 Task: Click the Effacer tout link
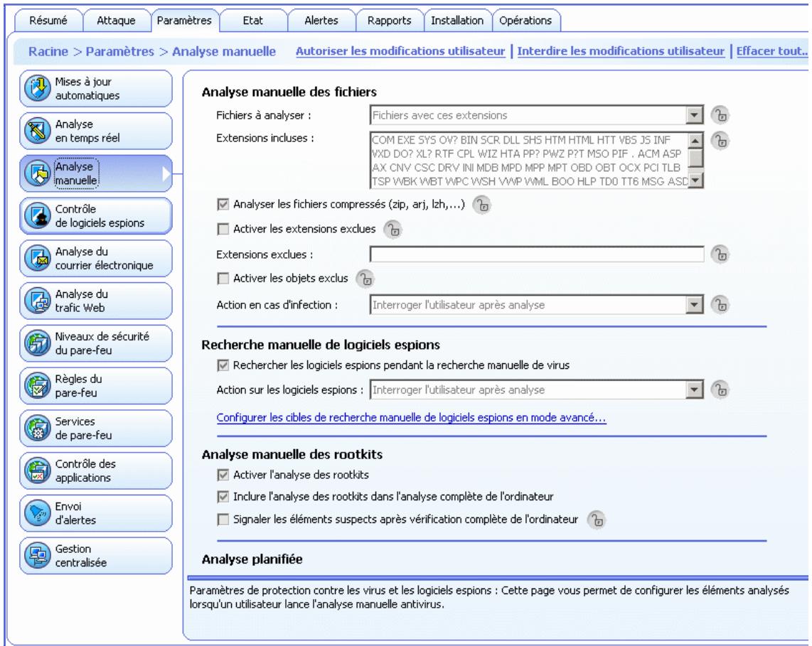(771, 51)
